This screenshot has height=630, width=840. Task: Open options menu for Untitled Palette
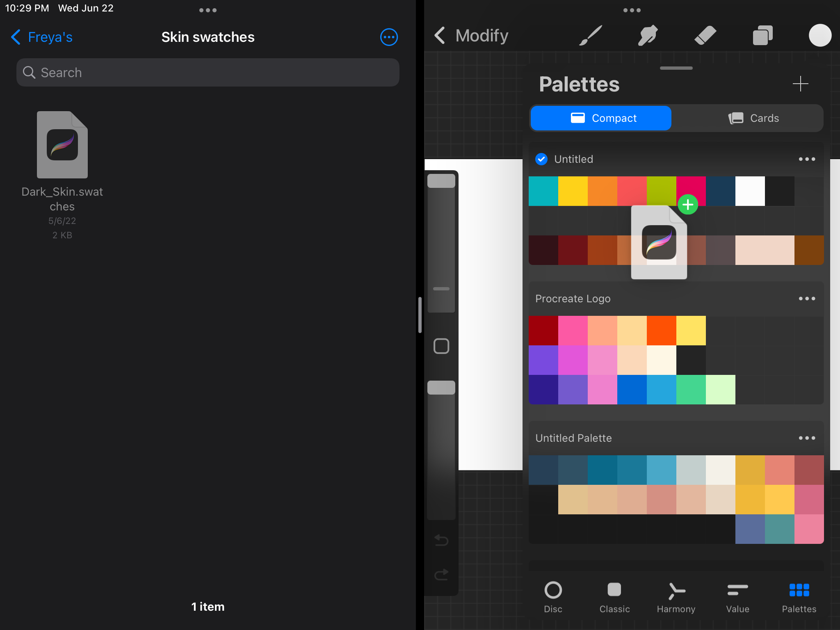pyautogui.click(x=807, y=438)
